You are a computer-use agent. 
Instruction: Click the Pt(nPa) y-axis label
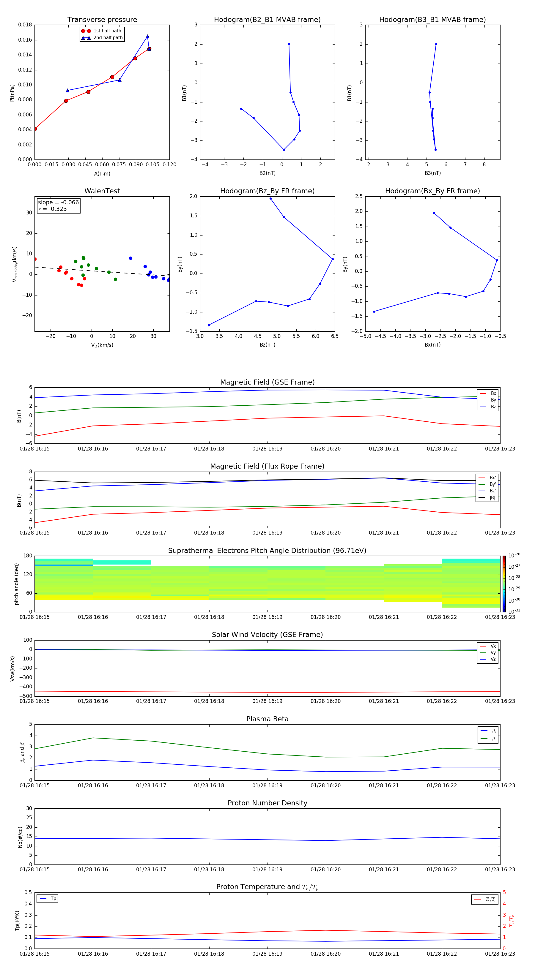pos(12,92)
